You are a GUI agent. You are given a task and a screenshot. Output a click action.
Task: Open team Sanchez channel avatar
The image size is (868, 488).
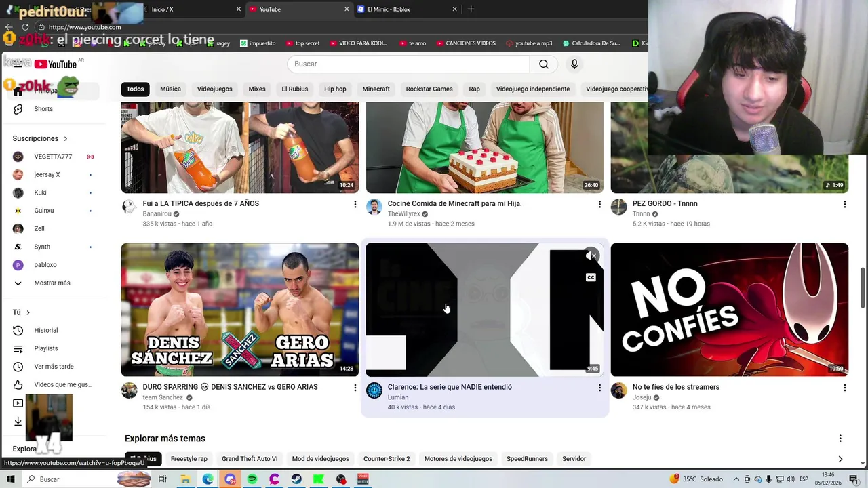coord(129,391)
